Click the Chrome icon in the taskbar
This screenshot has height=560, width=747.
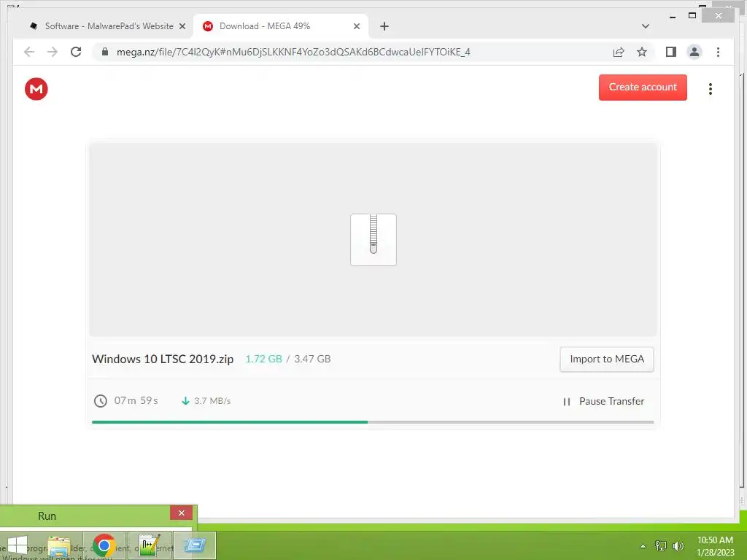104,545
